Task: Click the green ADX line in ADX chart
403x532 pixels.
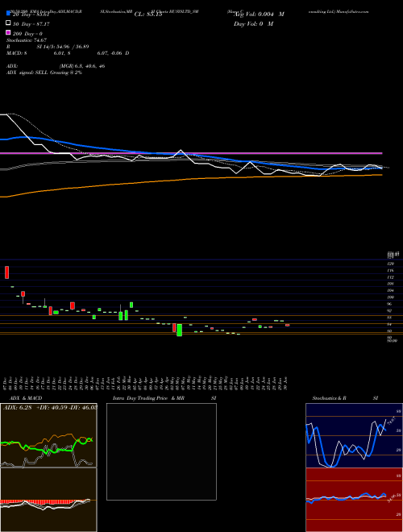Action: [48, 448]
